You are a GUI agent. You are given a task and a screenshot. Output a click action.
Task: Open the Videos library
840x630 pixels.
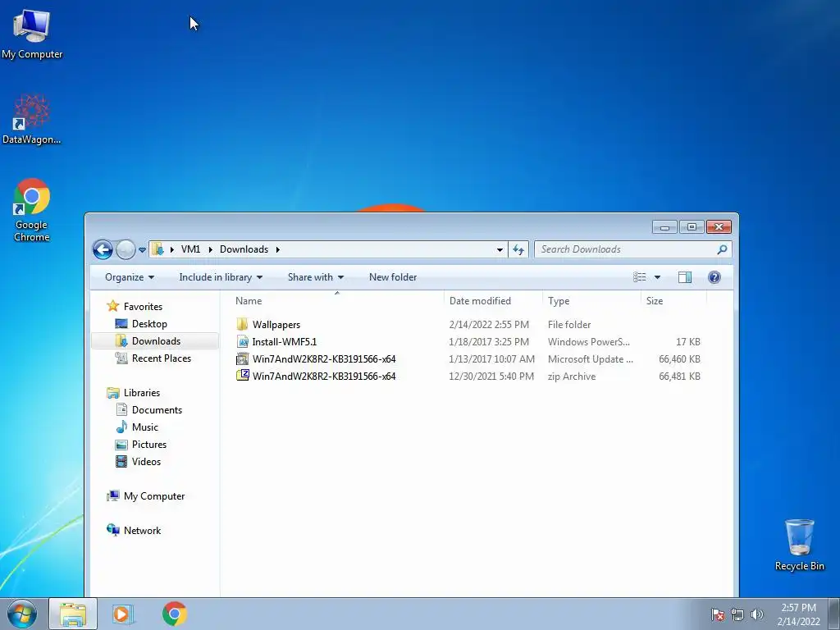[146, 461]
